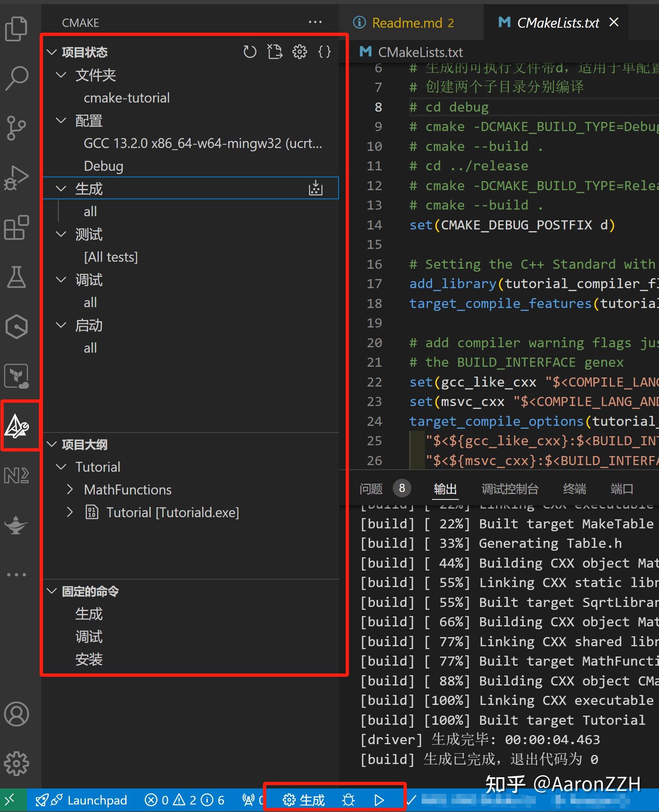This screenshot has width=659, height=812.
Task: Open the Search view in activity bar
Action: [17, 78]
